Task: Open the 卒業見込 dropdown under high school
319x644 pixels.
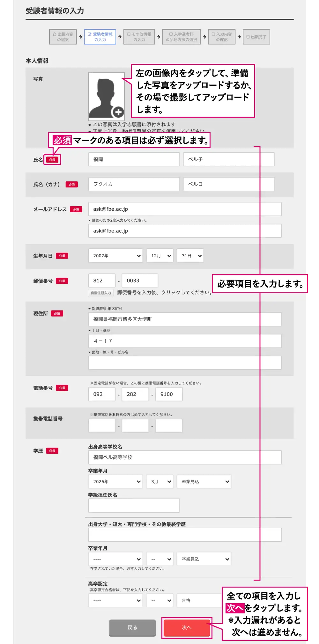Action: pos(204,481)
